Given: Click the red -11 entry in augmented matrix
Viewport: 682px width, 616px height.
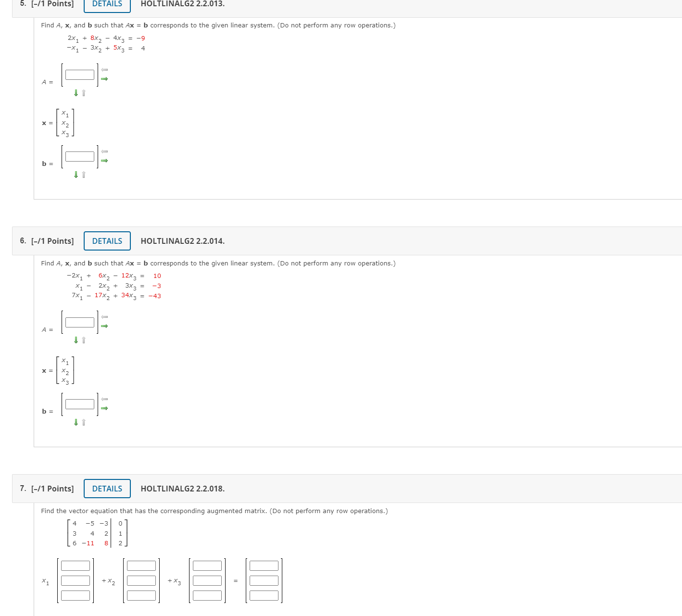Looking at the screenshot, I should pyautogui.click(x=88, y=543).
